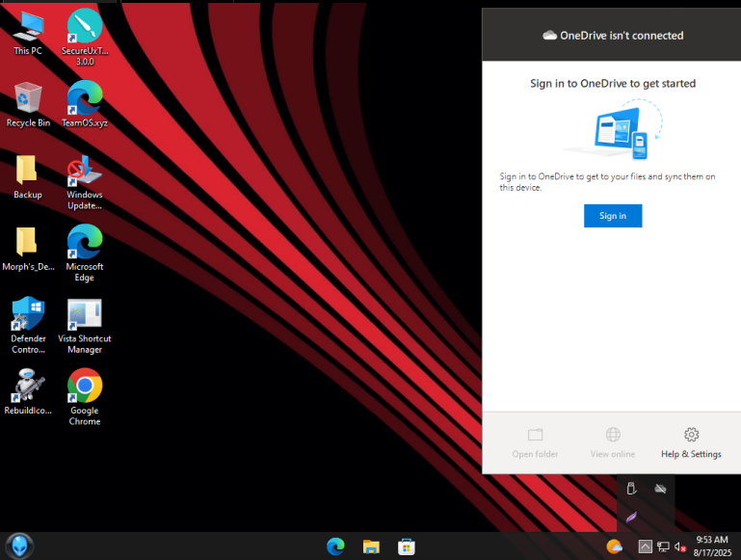Select the Backup folder on the desktop
Image resolution: width=741 pixels, height=560 pixels.
(x=27, y=176)
